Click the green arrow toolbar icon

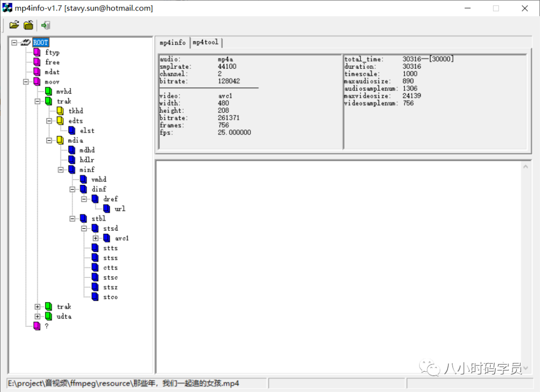45,25
